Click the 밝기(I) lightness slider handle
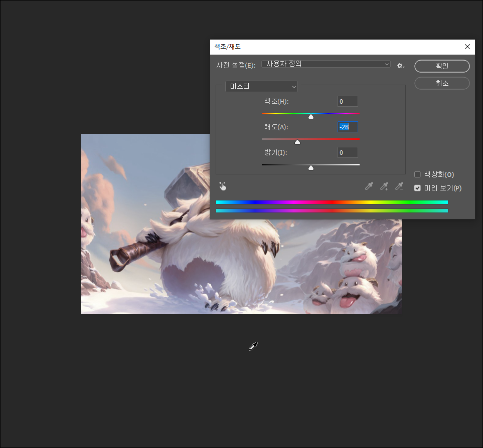Image resolution: width=483 pixels, height=448 pixels. [311, 168]
